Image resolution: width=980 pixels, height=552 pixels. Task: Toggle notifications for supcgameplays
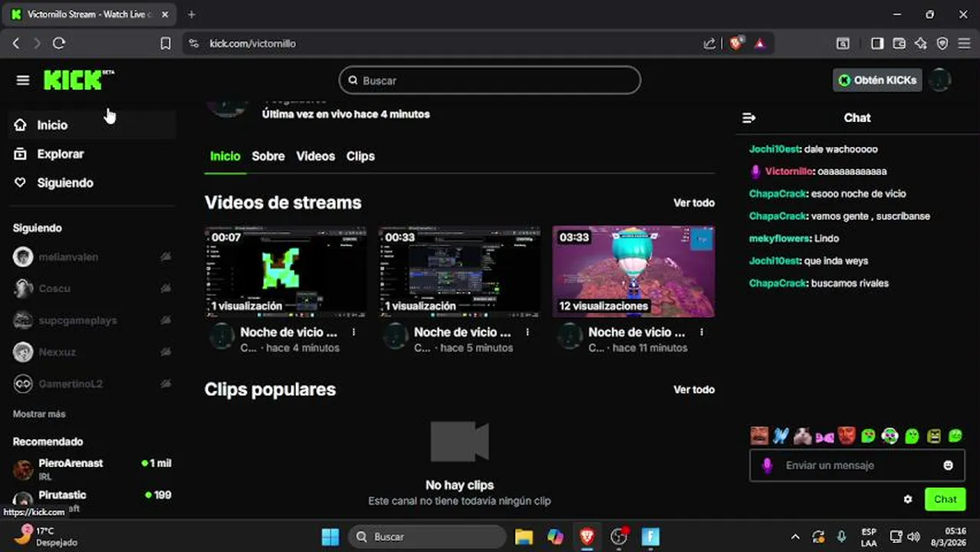point(166,320)
